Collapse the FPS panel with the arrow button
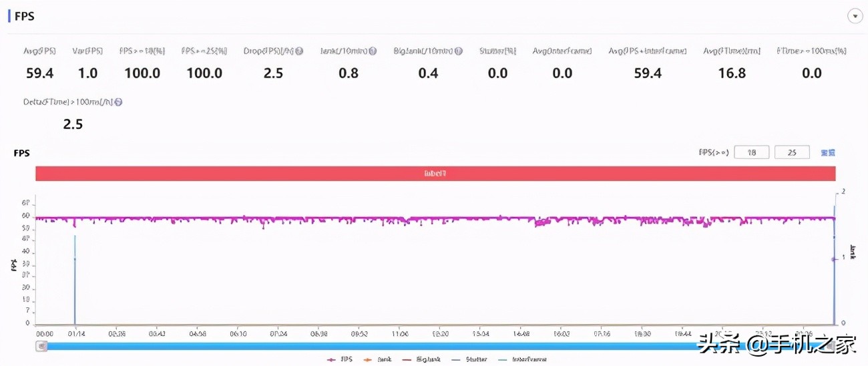The height and width of the screenshot is (366, 868). pos(855,16)
